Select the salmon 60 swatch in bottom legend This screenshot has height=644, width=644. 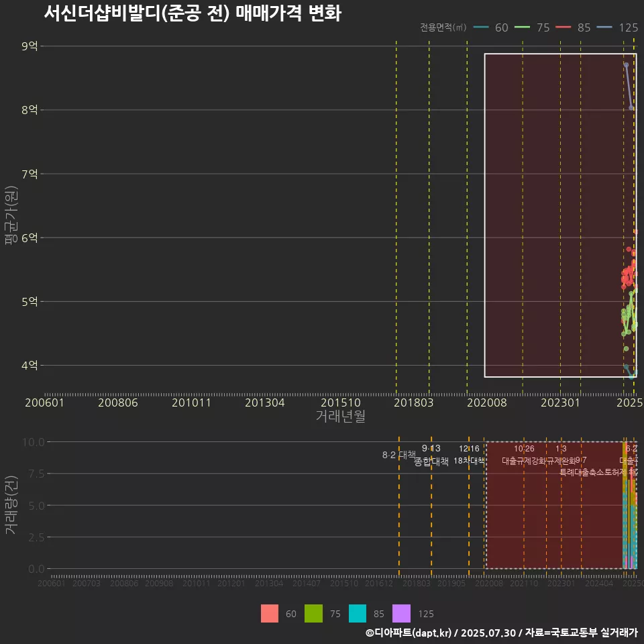pos(270,613)
